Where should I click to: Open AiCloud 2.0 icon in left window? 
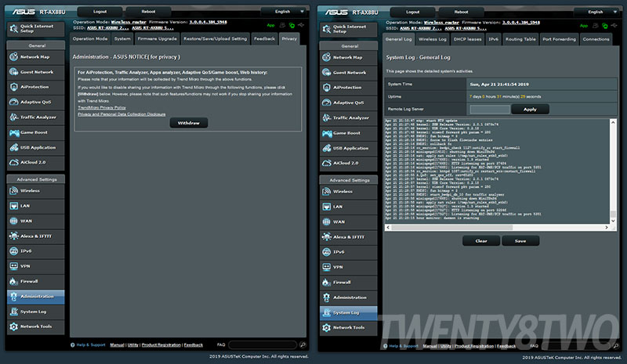pos(13,163)
